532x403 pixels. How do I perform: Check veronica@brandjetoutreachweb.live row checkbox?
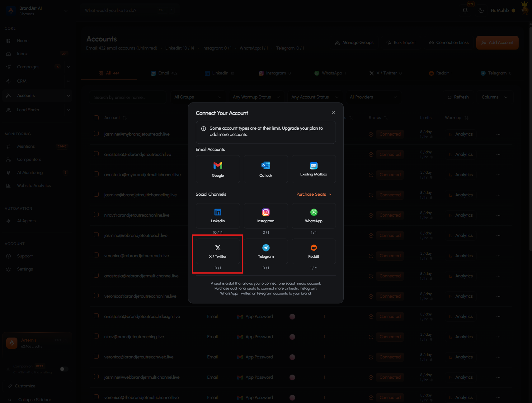pos(96,356)
